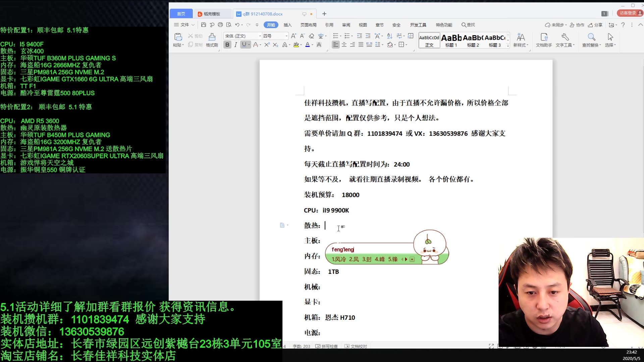Toggle left alignment button

pos(335,45)
